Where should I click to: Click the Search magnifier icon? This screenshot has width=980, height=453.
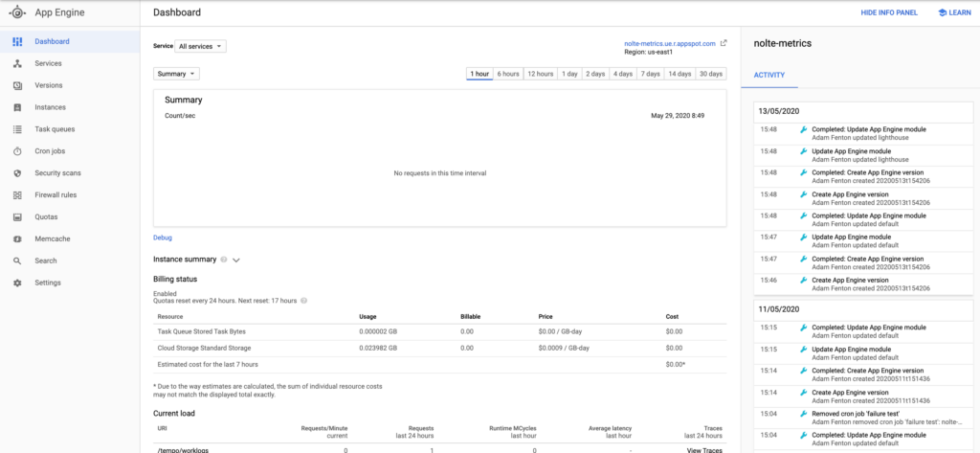[x=17, y=260]
